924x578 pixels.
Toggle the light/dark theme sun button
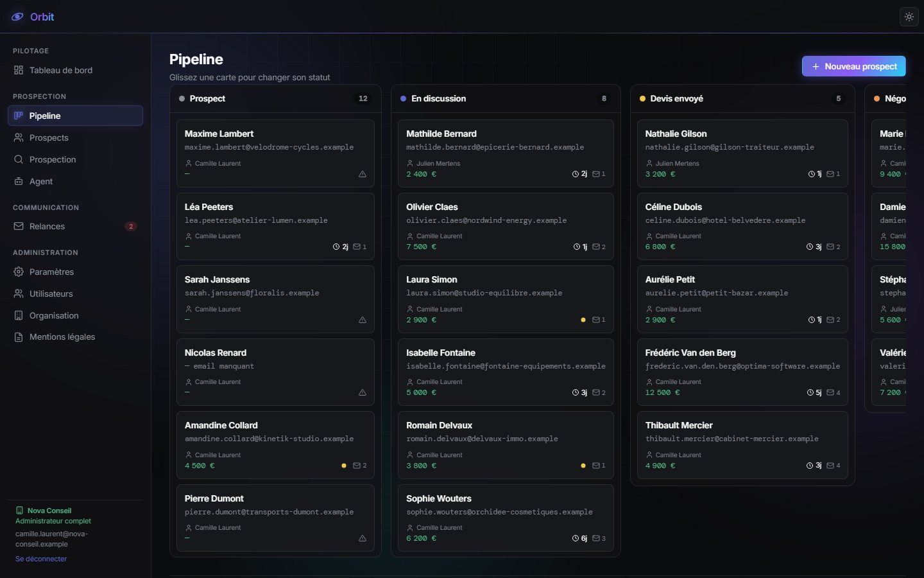[x=909, y=17]
